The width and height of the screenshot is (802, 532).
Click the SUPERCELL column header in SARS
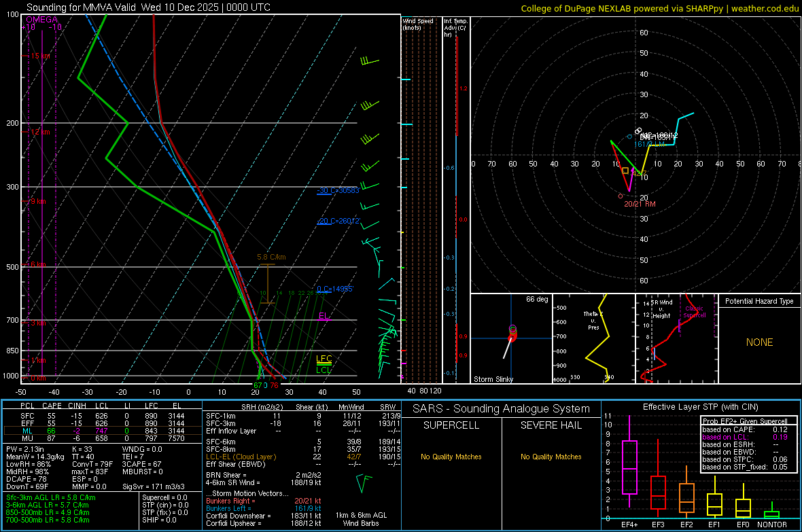click(451, 425)
